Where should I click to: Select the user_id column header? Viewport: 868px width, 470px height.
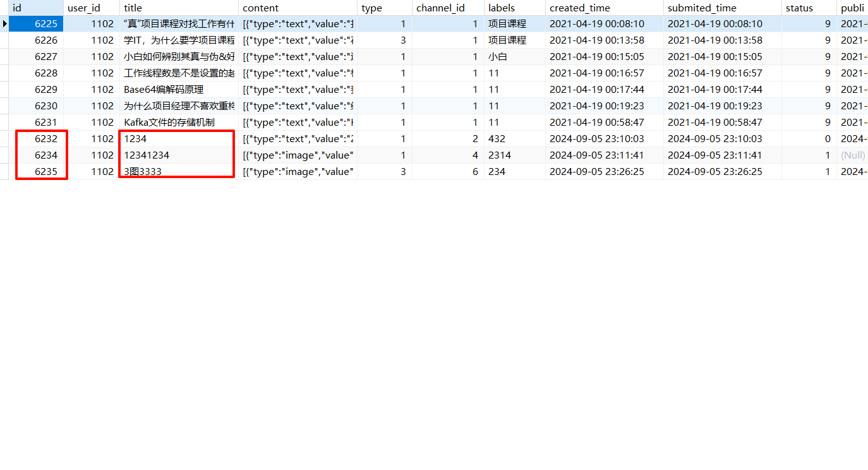91,8
